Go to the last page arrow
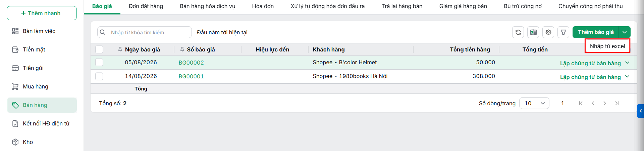 [617, 103]
